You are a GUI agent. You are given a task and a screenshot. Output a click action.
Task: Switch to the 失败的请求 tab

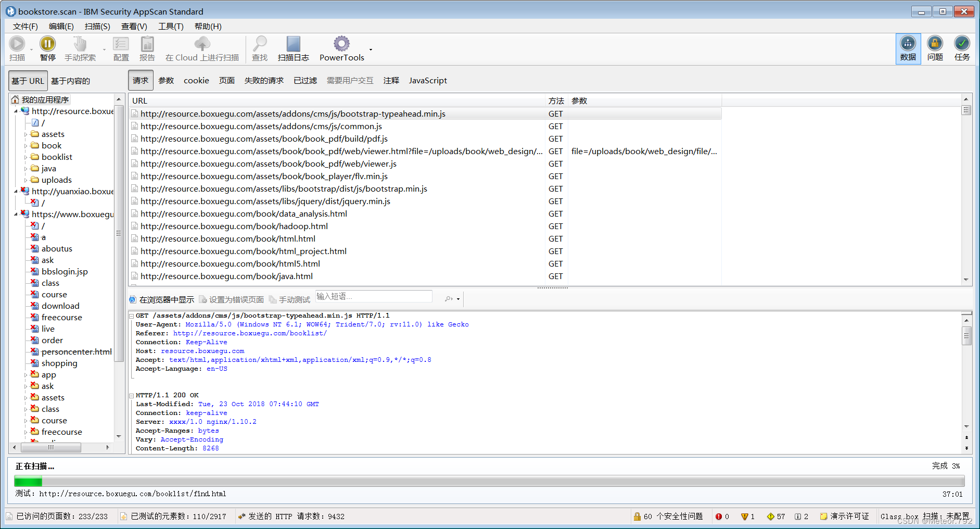[x=264, y=81]
